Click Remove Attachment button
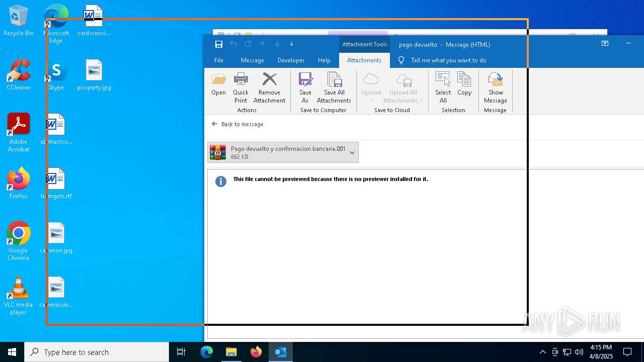644x362 pixels. click(270, 88)
